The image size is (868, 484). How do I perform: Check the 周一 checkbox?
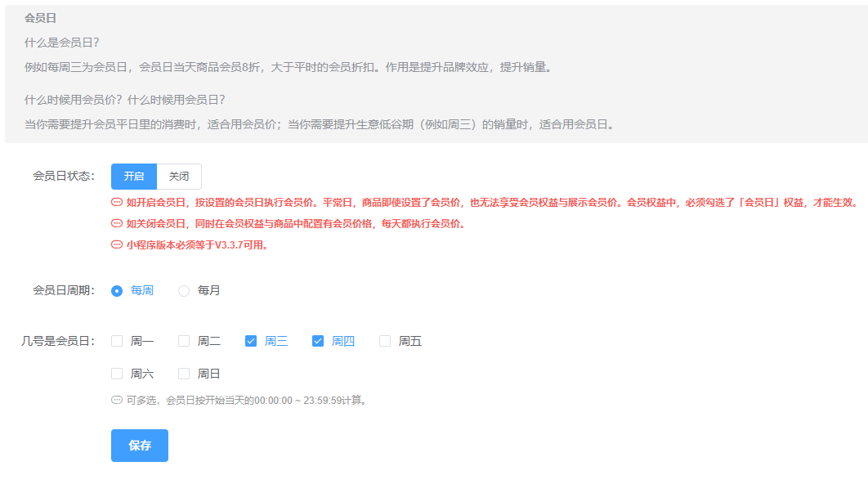tap(117, 341)
